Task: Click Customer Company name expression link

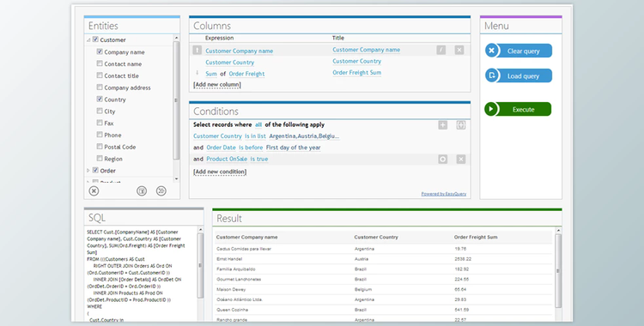Action: point(239,51)
